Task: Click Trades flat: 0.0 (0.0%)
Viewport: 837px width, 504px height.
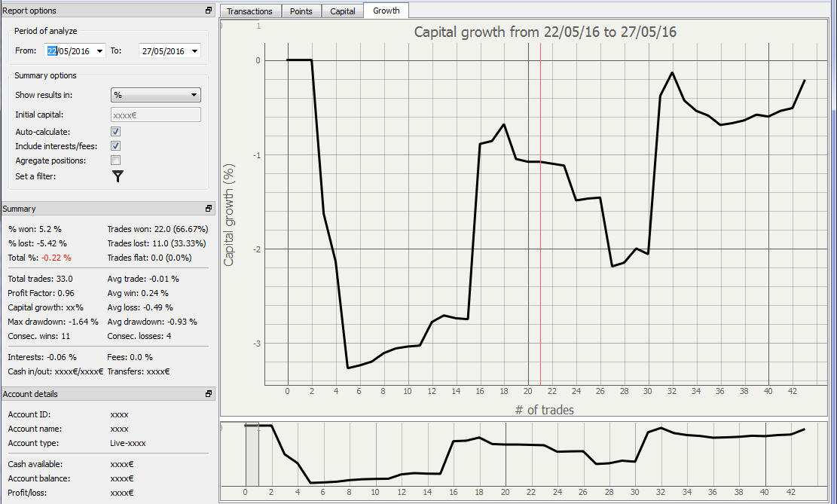Action: tap(149, 258)
